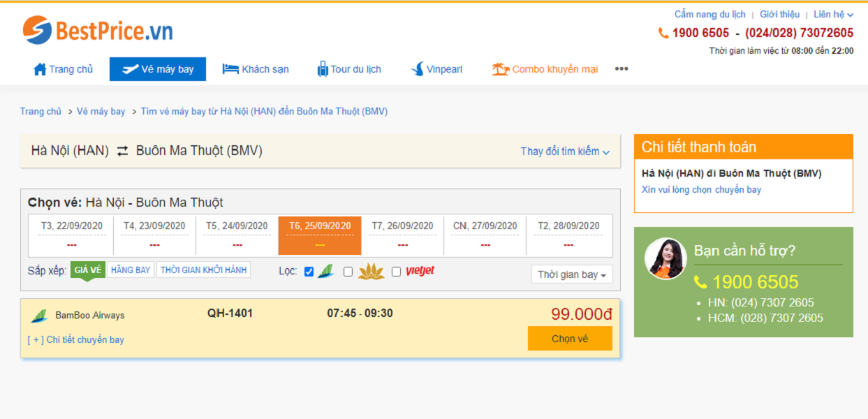Select date T2, 28/09/2020
Screen dimensions: 868x419
(568, 235)
